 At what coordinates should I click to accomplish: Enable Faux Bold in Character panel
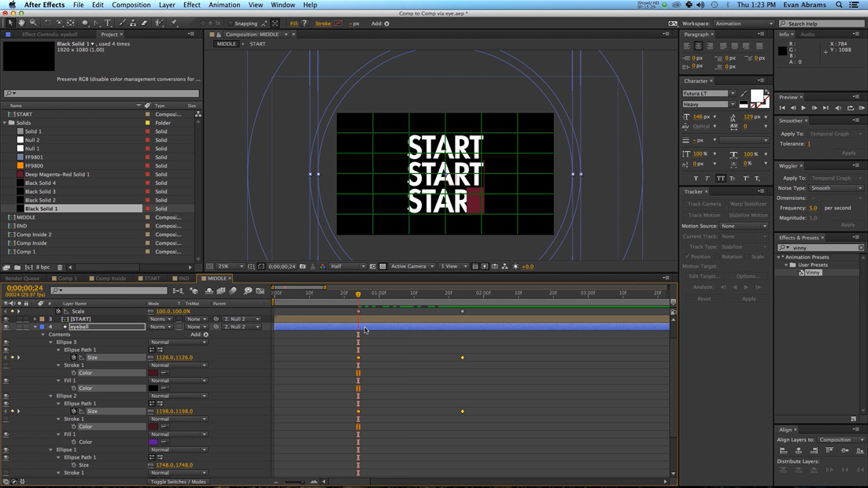696,179
